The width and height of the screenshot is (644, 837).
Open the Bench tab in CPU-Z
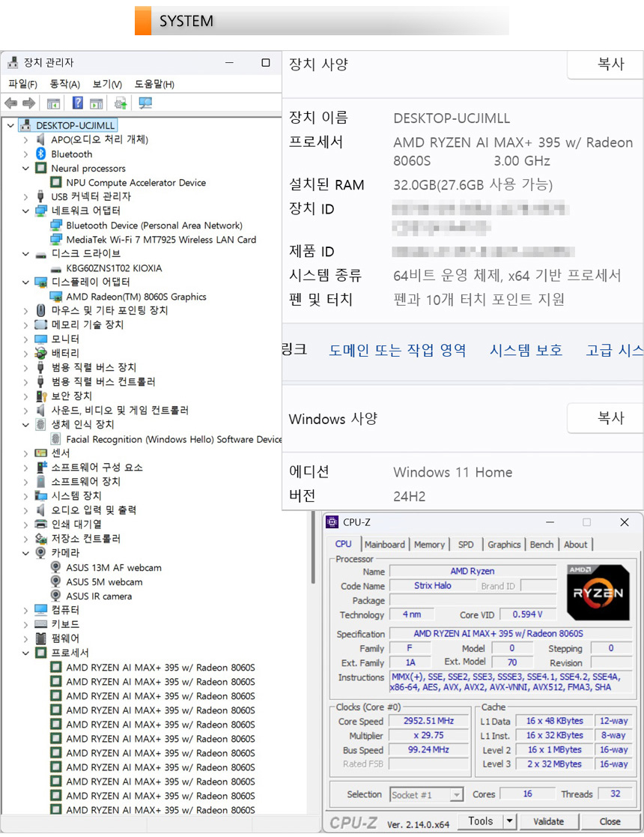(541, 545)
